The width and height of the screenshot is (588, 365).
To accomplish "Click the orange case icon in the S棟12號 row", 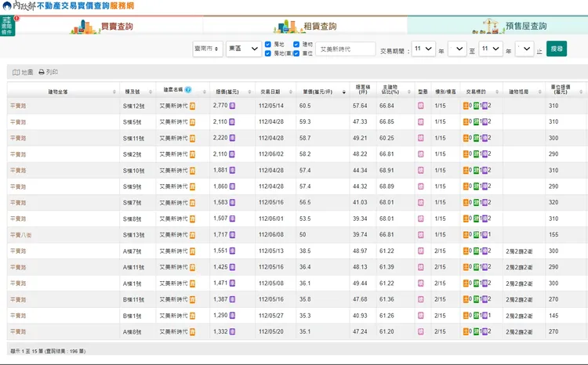I will (192, 106).
